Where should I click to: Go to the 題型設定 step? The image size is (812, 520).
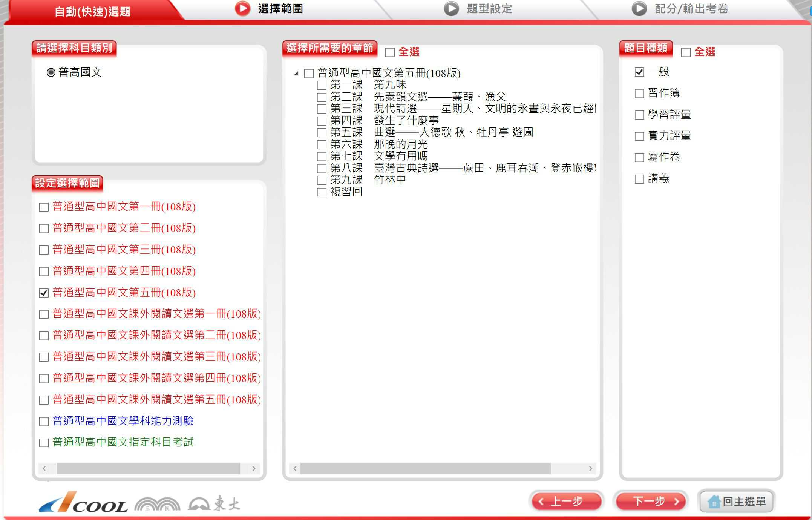(489, 9)
